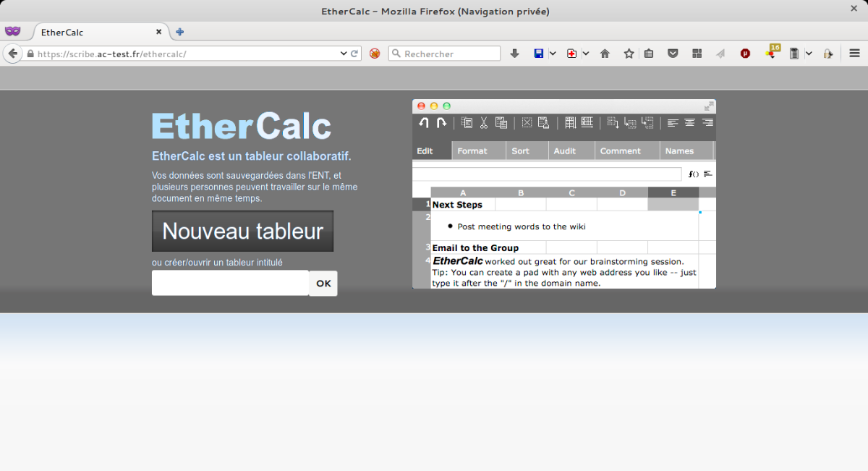Click the Nouveau tableur button
Screen dimensions: 868x471
coord(242,231)
